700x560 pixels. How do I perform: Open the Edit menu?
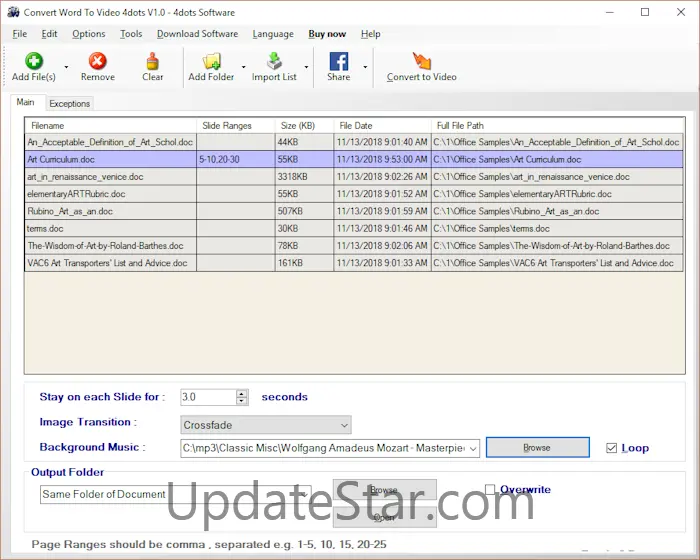click(x=50, y=34)
